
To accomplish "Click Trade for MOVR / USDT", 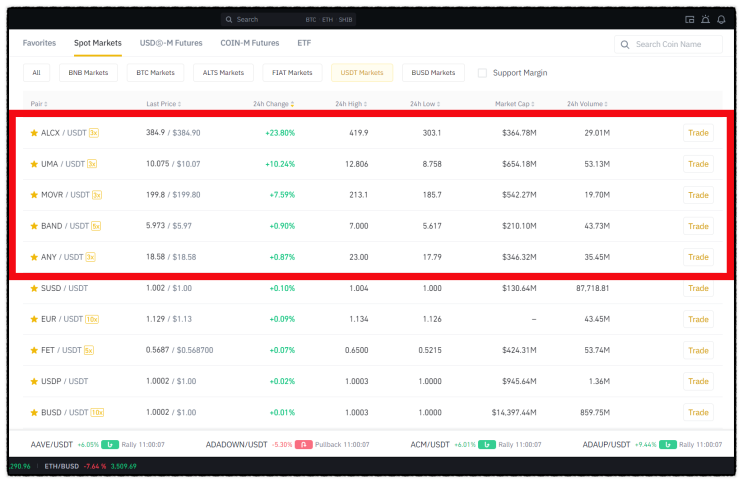I will 698,195.
